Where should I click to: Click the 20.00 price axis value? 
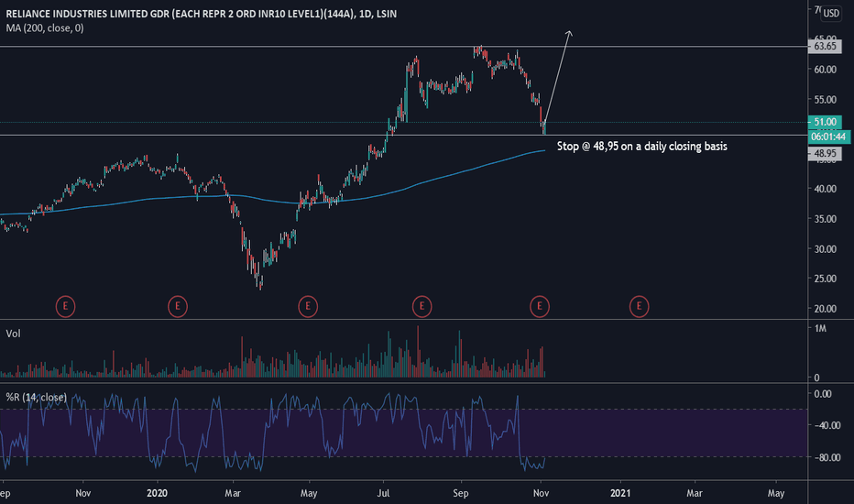coord(825,309)
